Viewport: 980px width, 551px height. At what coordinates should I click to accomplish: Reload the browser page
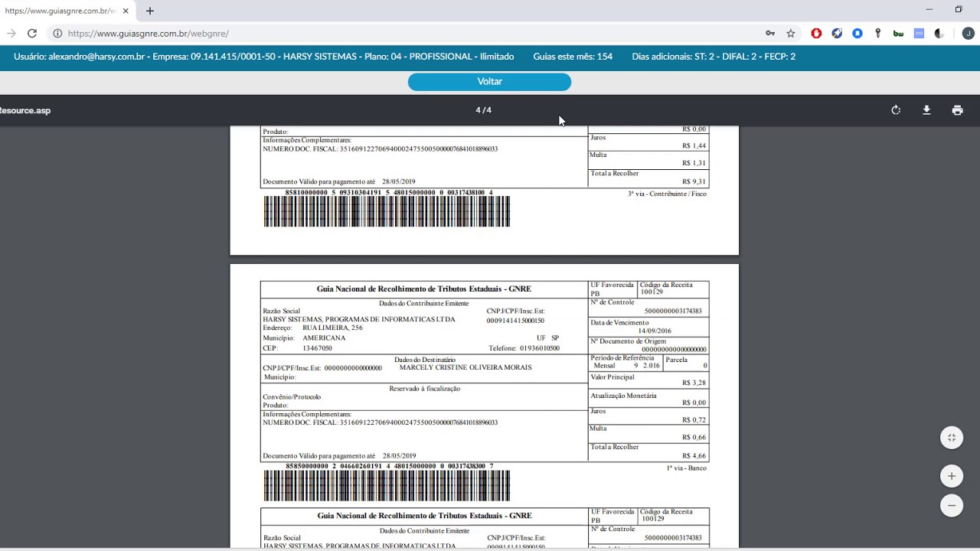tap(32, 33)
